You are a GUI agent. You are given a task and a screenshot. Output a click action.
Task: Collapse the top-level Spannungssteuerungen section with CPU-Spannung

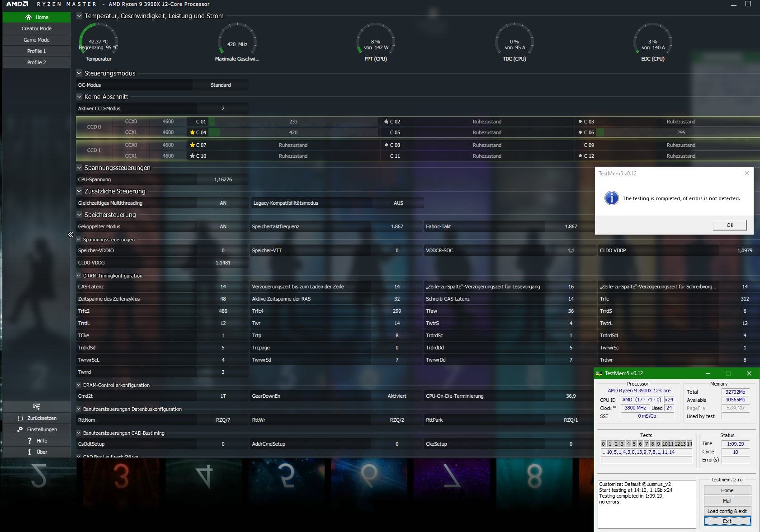[x=79, y=168]
